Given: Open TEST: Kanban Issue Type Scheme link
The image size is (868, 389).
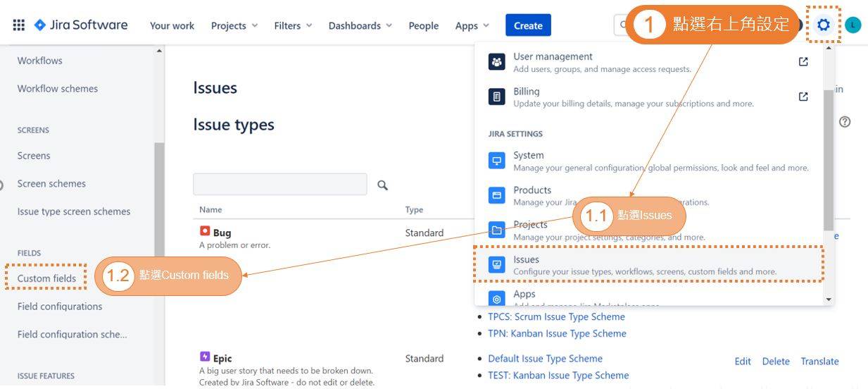Looking at the screenshot, I should click(558, 375).
